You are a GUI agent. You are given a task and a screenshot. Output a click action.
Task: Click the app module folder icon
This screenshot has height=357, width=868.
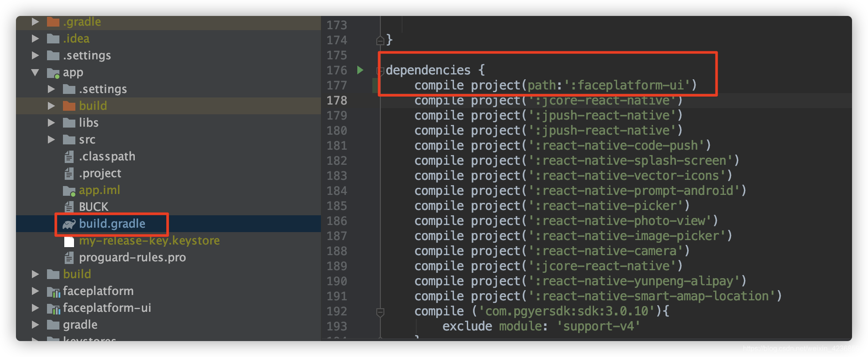click(53, 73)
